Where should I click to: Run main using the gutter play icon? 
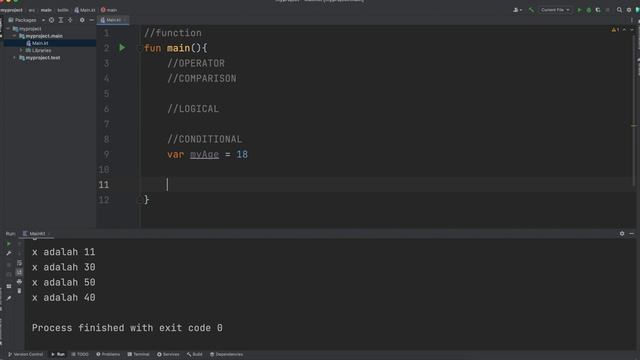[x=122, y=48]
